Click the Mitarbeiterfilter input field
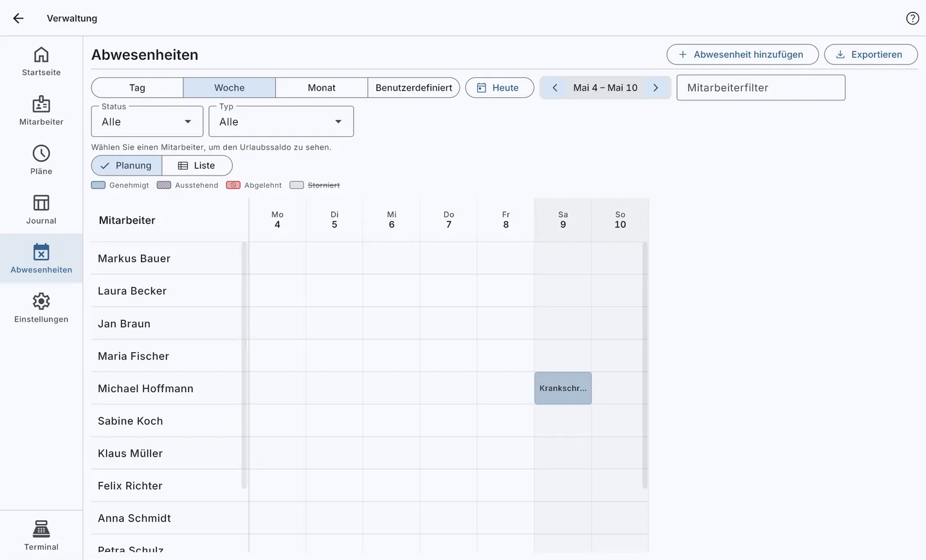 pos(761,87)
